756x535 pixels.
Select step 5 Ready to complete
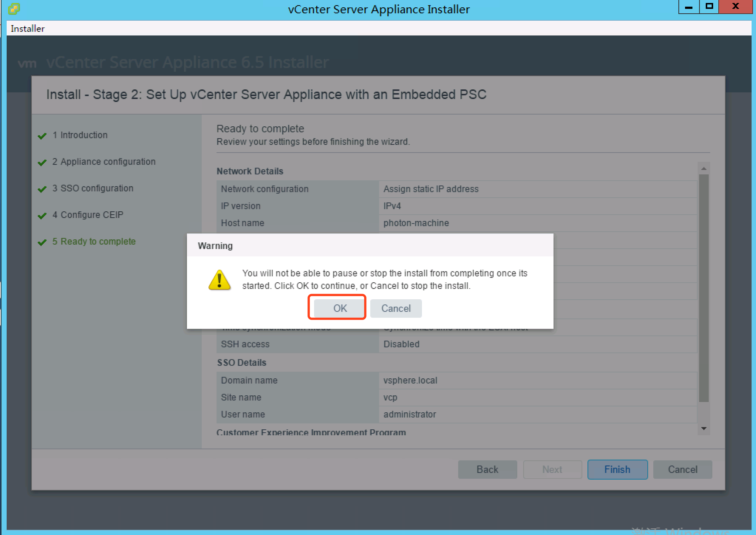tap(94, 241)
